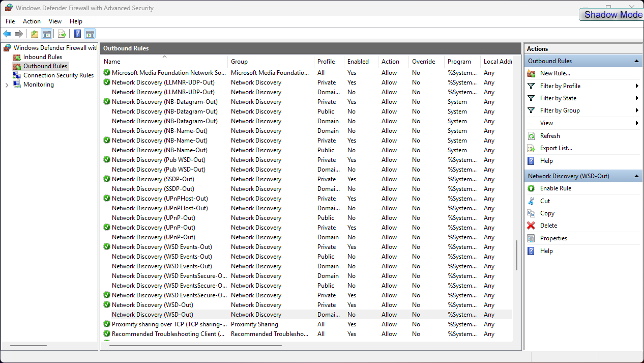This screenshot has height=363, width=644.
Task: Click the horizontal scrollbar under the console tree
Action: [28, 346]
